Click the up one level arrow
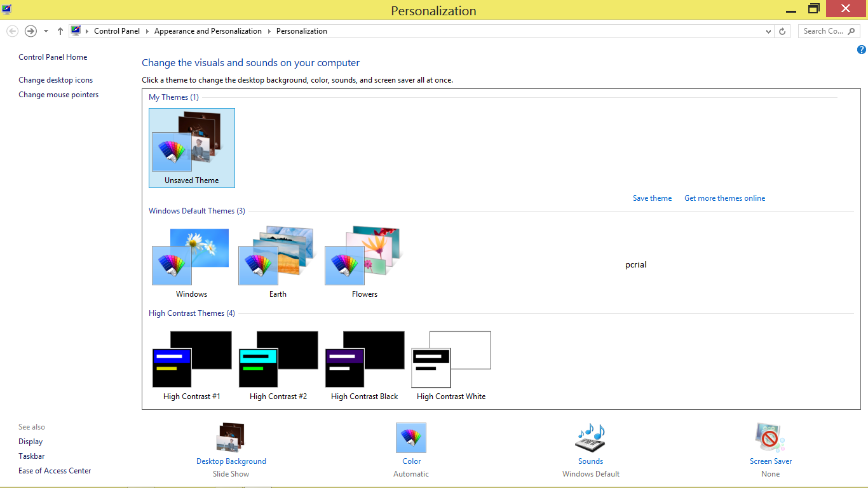 point(59,30)
